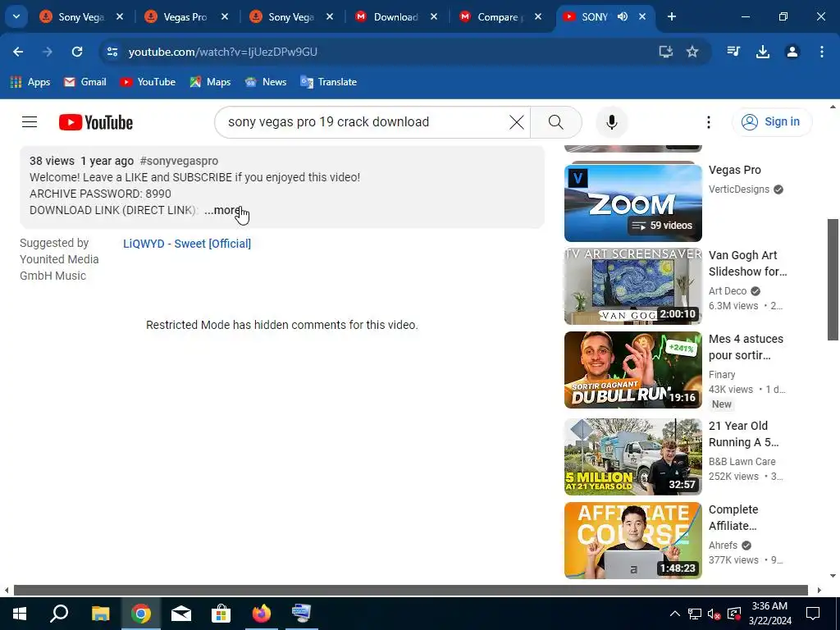Click the #sonyvegaspro hashtag
The height and width of the screenshot is (630, 840).
pyautogui.click(x=179, y=161)
